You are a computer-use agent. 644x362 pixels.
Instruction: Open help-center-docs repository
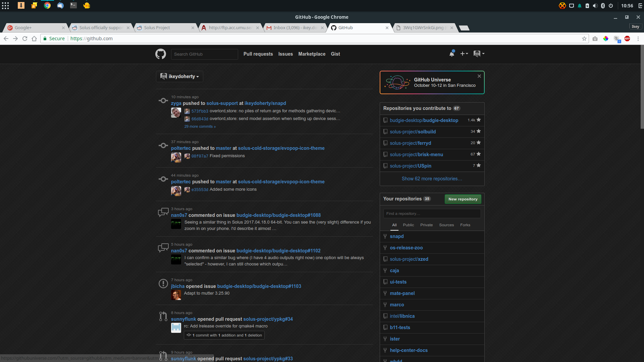coord(409,350)
